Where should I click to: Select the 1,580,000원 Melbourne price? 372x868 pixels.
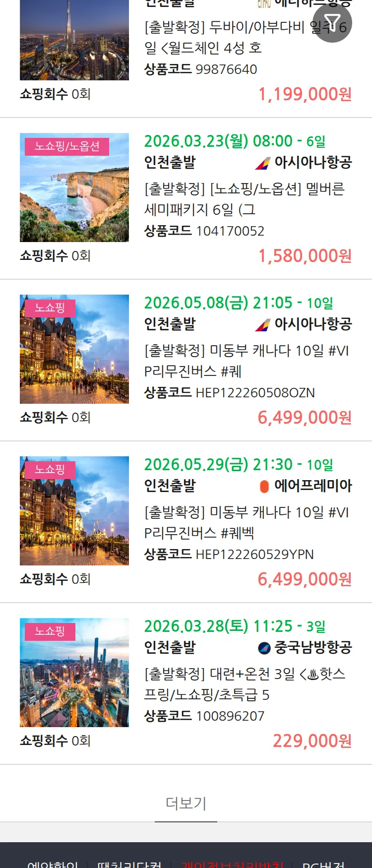coord(305,256)
